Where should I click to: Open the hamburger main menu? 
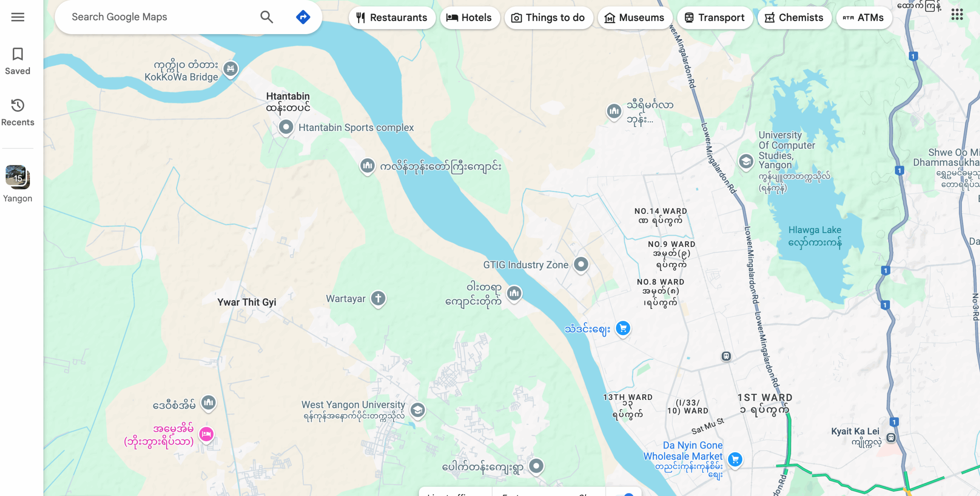point(18,17)
